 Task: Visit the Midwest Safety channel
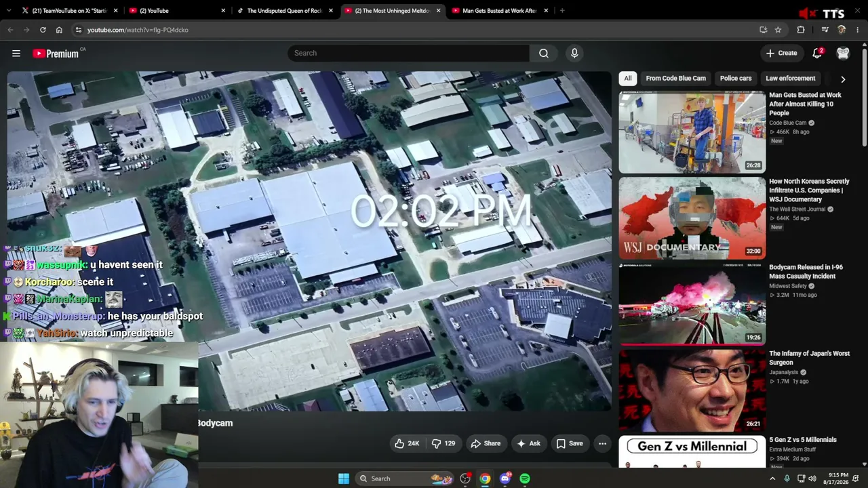788,286
